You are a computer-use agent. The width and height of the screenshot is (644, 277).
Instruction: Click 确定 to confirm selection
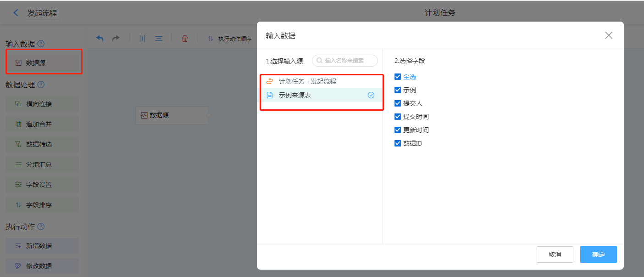[598, 254]
